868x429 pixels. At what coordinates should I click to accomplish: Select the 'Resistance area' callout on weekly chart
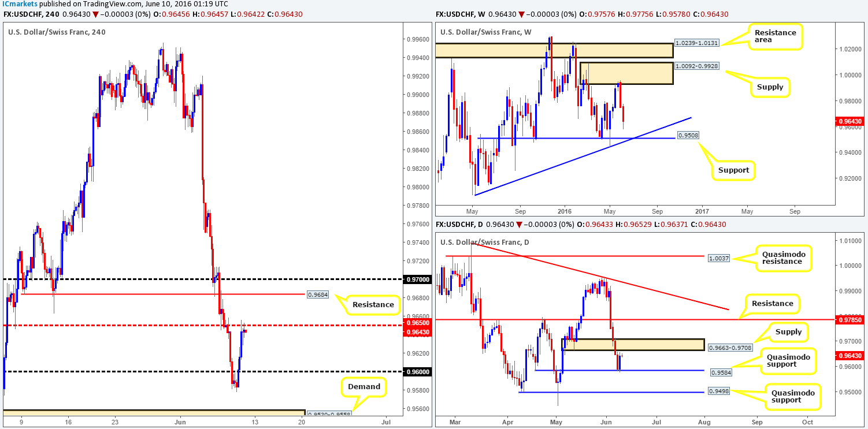click(x=775, y=37)
